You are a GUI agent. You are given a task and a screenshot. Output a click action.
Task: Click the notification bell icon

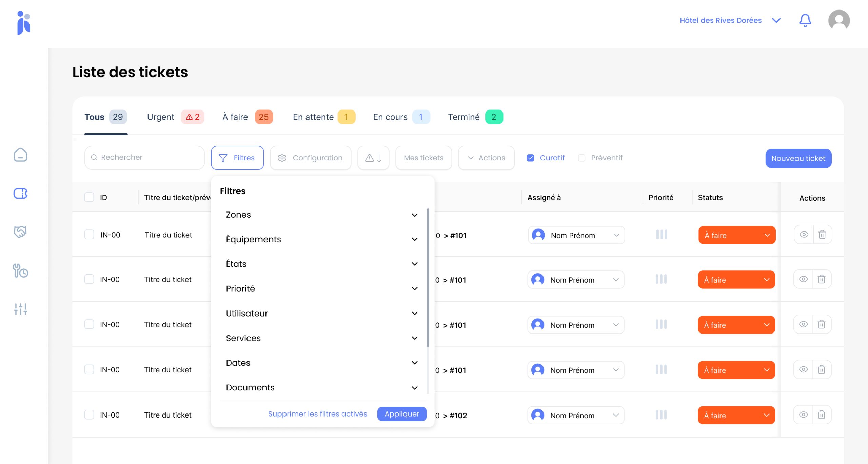point(805,20)
